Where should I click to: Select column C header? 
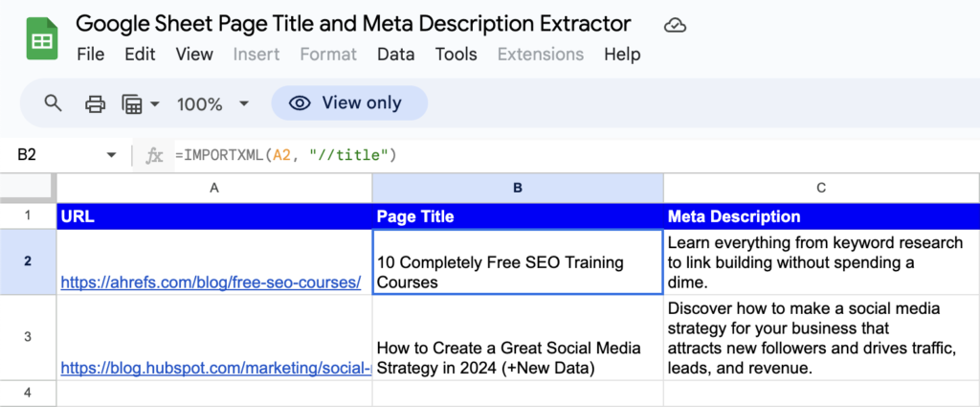pos(821,188)
